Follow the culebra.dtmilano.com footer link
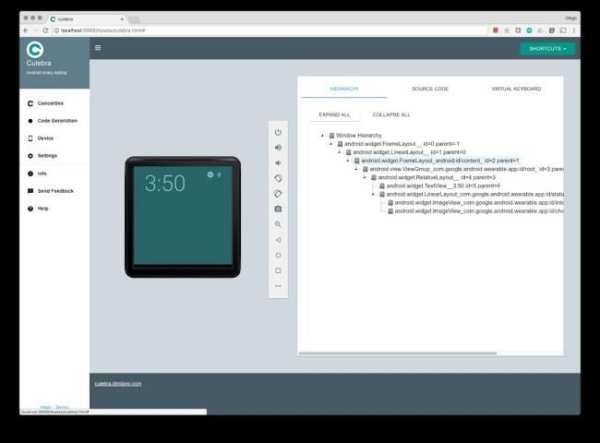 pyautogui.click(x=118, y=384)
